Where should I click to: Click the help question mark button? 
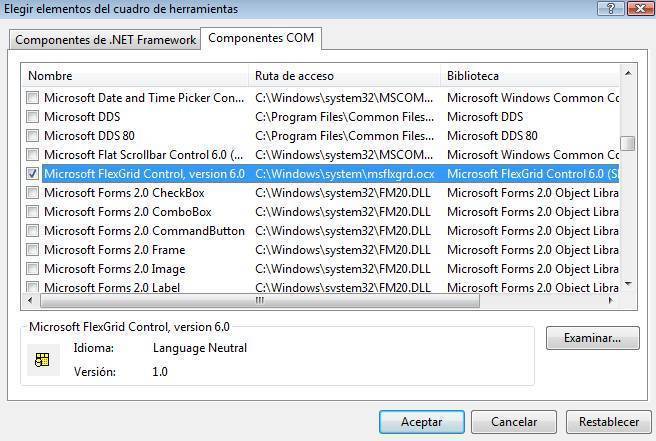point(606,9)
